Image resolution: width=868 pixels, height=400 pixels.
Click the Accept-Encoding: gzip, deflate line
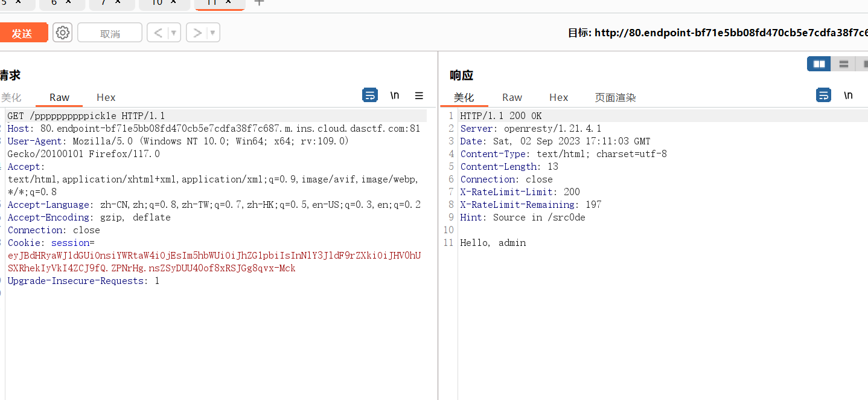[89, 218]
